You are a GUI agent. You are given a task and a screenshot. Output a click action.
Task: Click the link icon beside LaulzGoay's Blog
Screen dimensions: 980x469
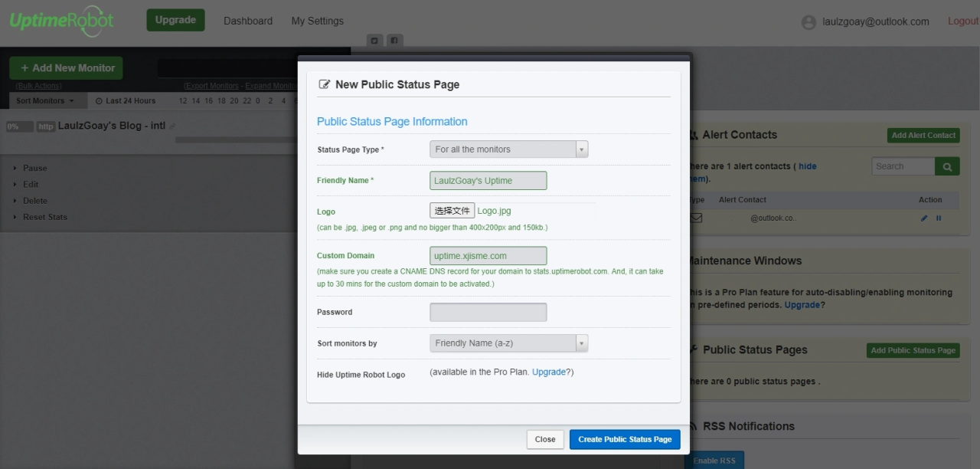pos(172,126)
